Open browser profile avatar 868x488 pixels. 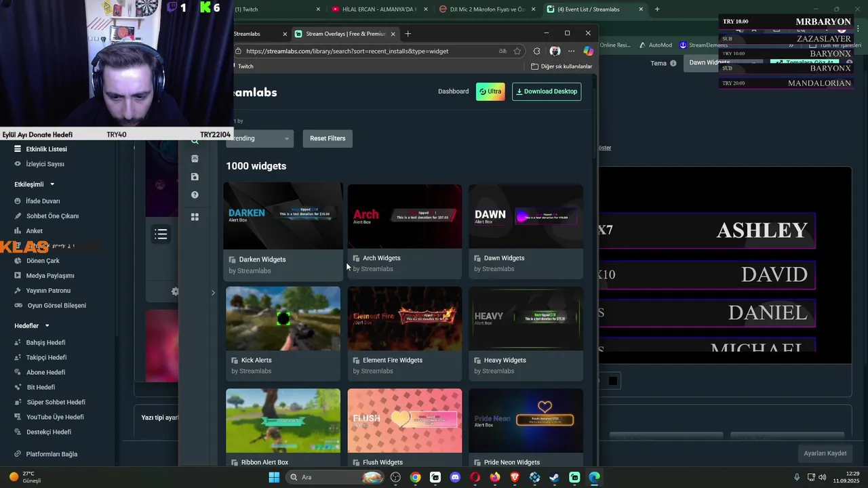point(555,51)
